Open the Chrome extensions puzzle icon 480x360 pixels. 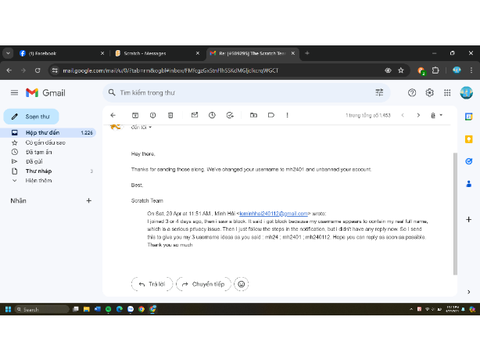(435, 70)
